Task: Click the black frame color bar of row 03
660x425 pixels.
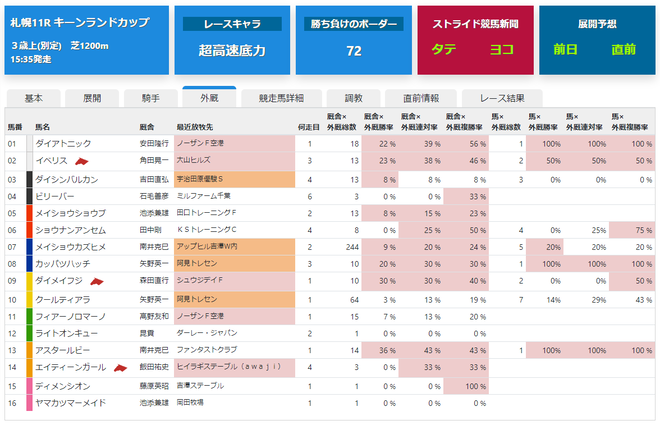Action: click(x=29, y=180)
